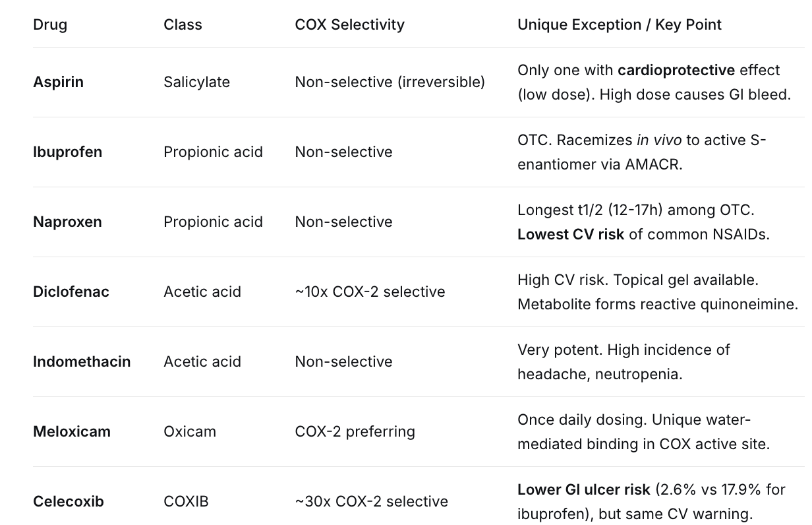Click the Oxicam class cell
This screenshot has width=812, height=525.
[189, 432]
